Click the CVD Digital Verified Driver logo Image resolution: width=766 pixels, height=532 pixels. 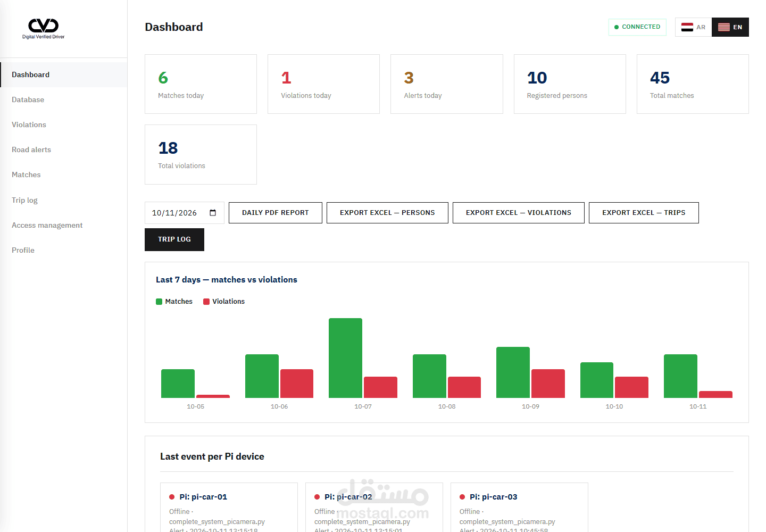click(x=44, y=29)
